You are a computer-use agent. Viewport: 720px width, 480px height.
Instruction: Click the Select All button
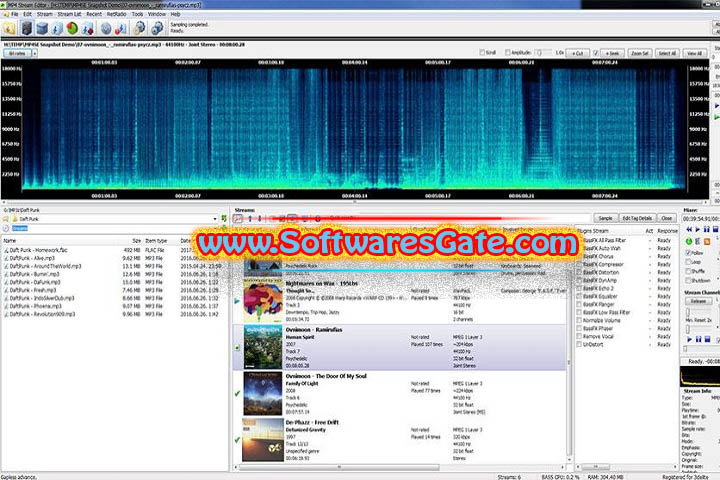(667, 53)
